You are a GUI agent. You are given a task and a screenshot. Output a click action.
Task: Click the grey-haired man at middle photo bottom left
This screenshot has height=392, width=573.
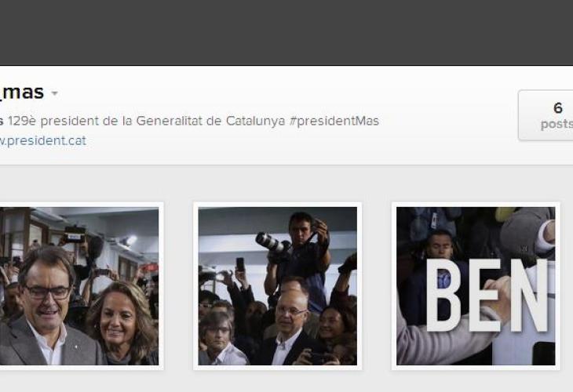(x=218, y=339)
